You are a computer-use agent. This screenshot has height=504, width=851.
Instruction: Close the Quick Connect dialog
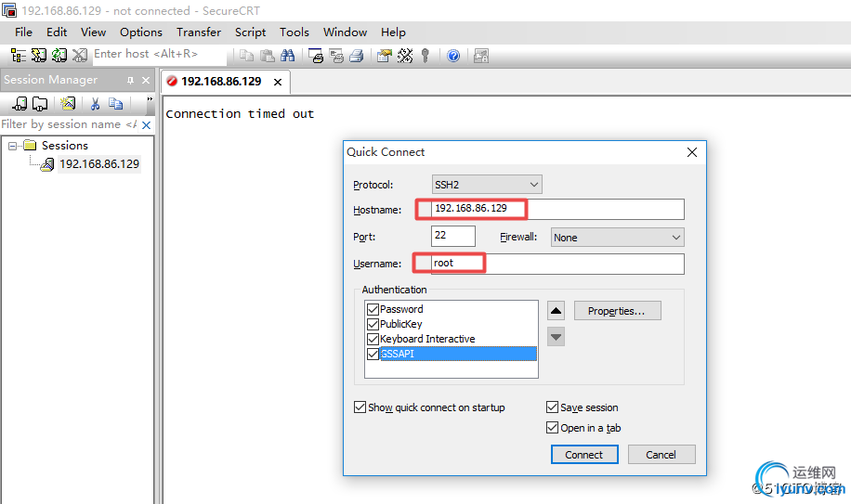(692, 152)
